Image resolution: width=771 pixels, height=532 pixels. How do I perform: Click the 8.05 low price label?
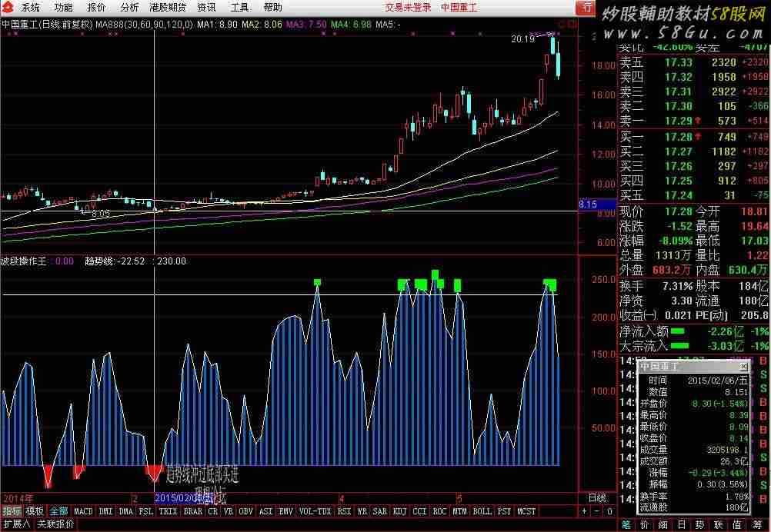tap(101, 214)
